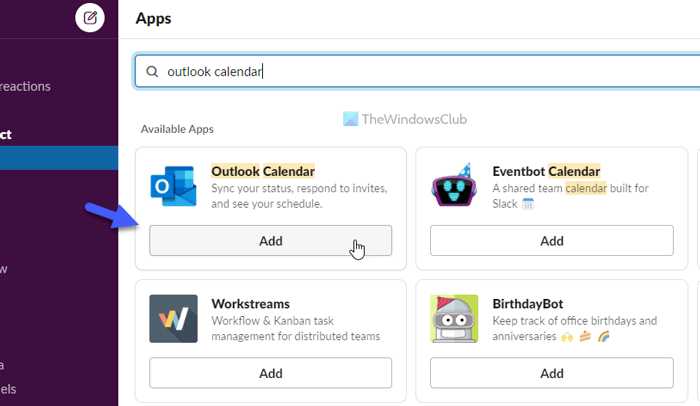Add the Eventbot Calendar app
700x406 pixels.
(551, 241)
